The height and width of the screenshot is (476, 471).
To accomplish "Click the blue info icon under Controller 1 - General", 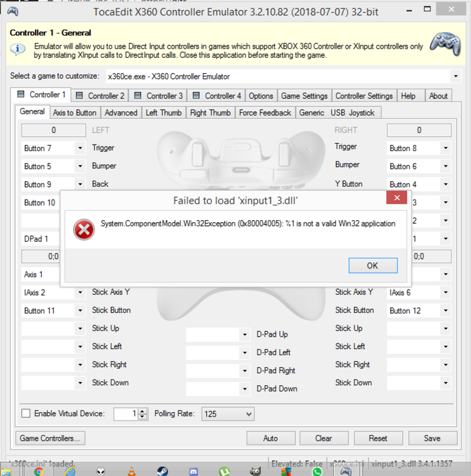I will click(x=18, y=49).
